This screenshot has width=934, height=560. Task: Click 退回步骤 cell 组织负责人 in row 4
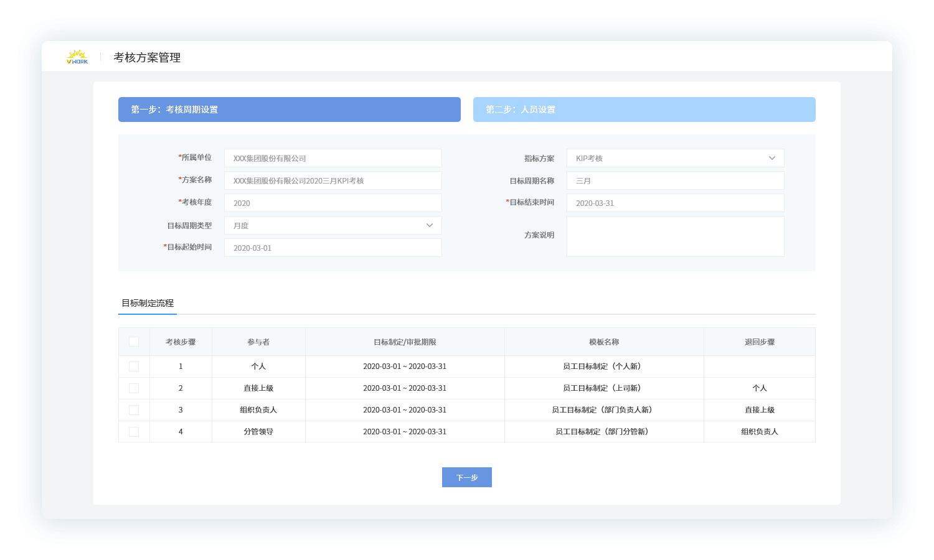click(x=760, y=432)
